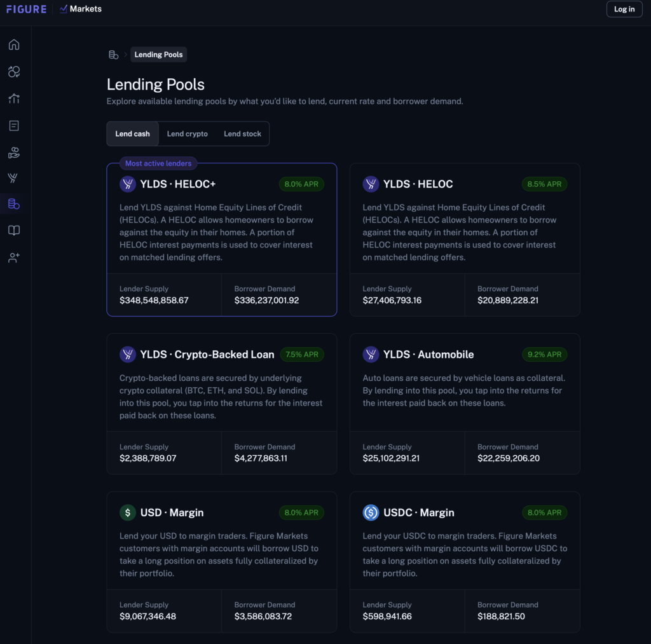Image resolution: width=651 pixels, height=644 pixels.
Task: Click the FIGURE logo in the top bar
Action: [26, 9]
